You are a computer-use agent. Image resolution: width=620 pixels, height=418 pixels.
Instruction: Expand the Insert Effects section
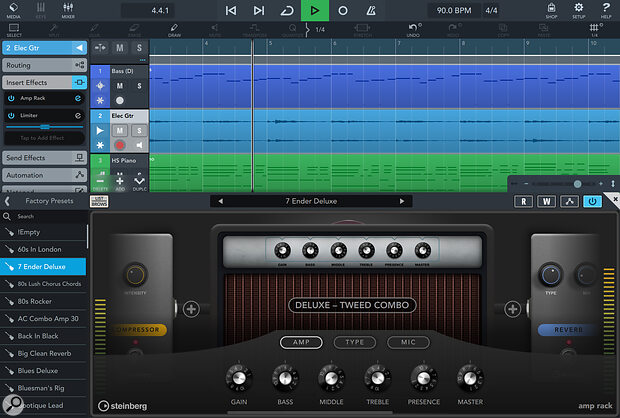(x=44, y=82)
